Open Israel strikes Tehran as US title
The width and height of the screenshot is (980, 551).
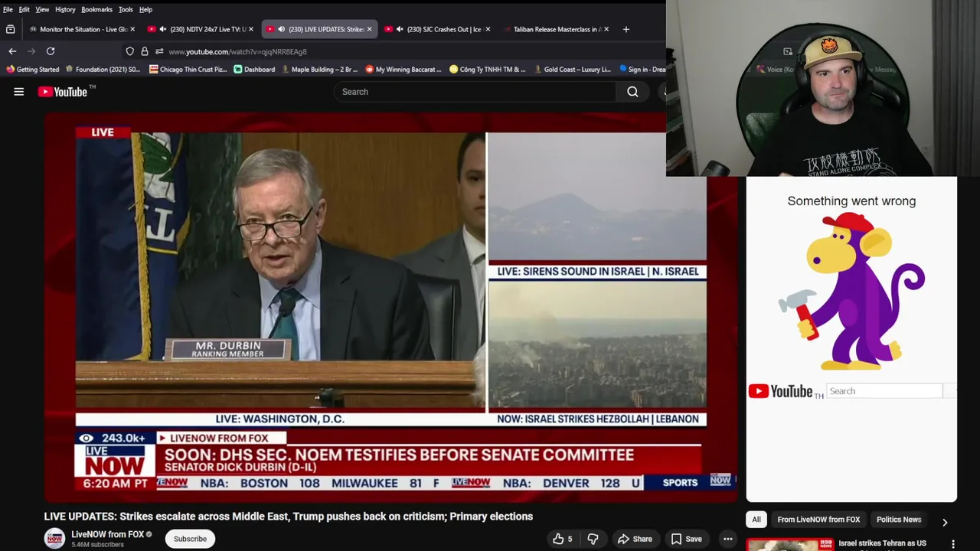point(882,543)
